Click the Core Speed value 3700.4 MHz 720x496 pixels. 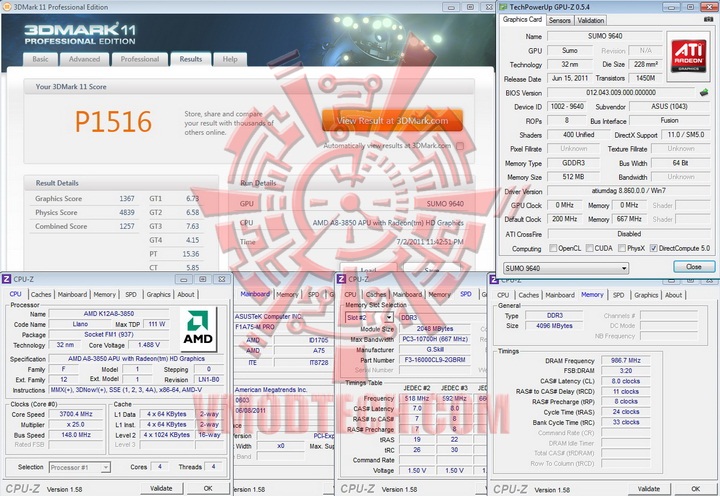coord(76,414)
